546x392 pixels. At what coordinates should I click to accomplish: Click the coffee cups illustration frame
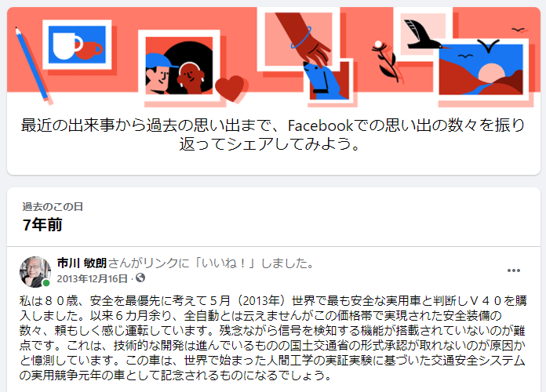pyautogui.click(x=77, y=45)
